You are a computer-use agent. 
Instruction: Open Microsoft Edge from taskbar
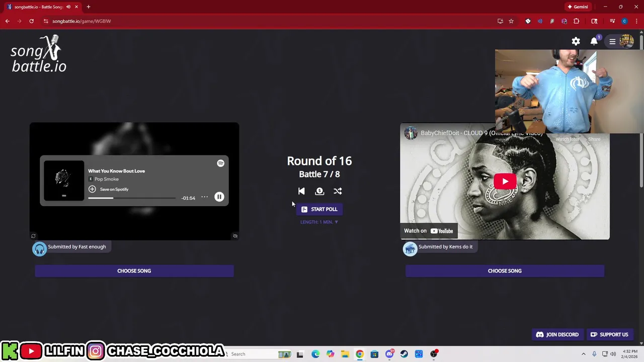(x=315, y=354)
